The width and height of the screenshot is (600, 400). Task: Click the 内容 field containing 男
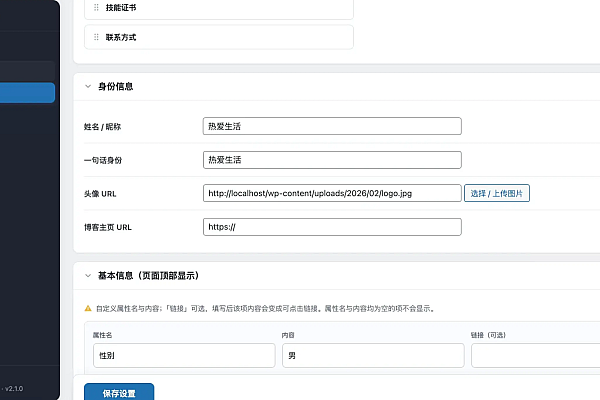click(x=373, y=356)
